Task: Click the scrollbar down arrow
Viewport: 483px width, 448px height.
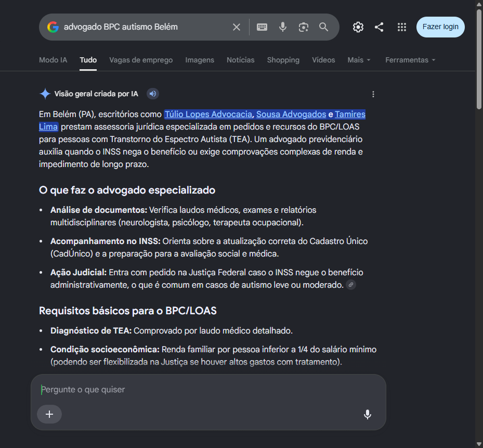Action: click(x=479, y=444)
